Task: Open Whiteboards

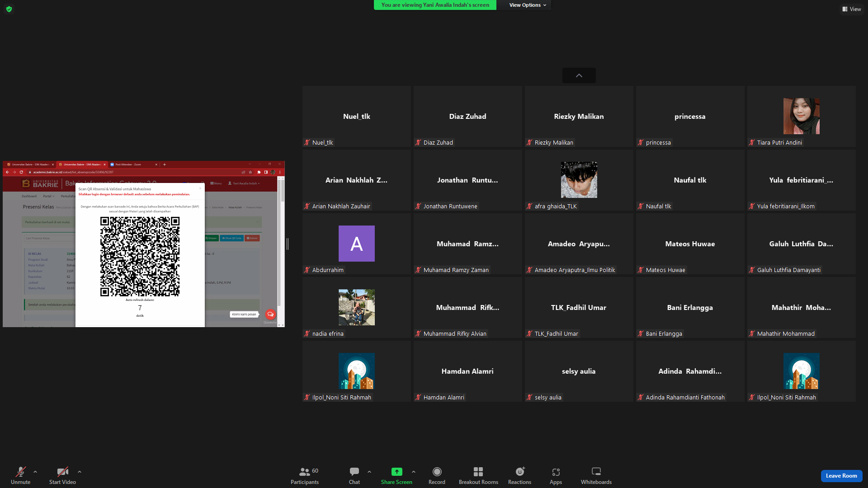Action: [x=596, y=475]
